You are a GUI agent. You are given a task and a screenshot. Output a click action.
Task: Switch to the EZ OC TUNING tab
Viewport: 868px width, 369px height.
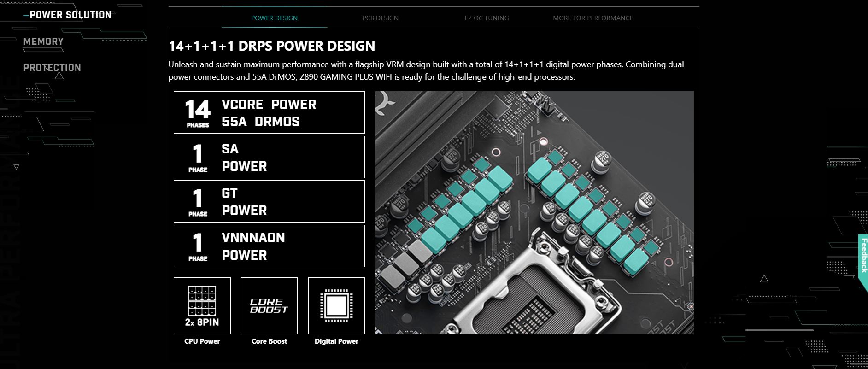point(487,18)
